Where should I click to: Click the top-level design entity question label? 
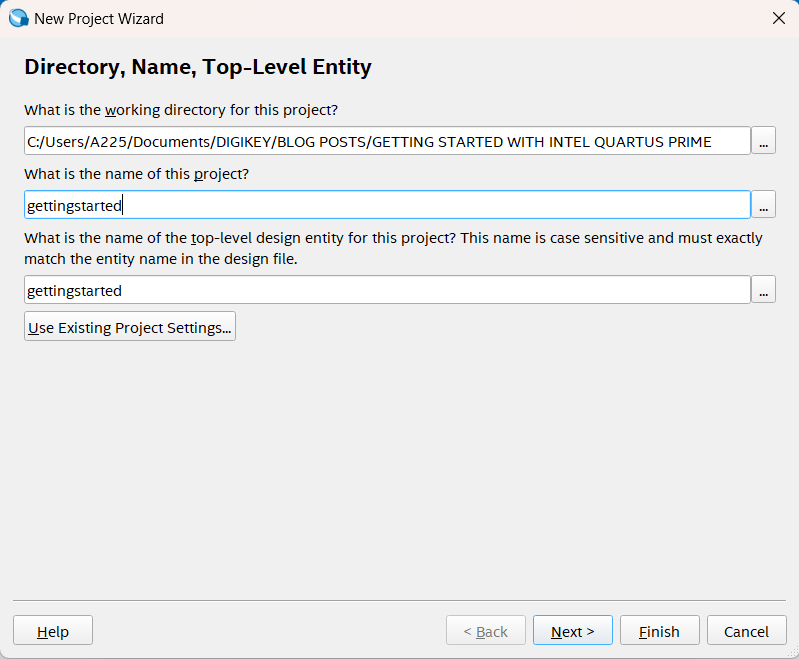click(x=393, y=248)
